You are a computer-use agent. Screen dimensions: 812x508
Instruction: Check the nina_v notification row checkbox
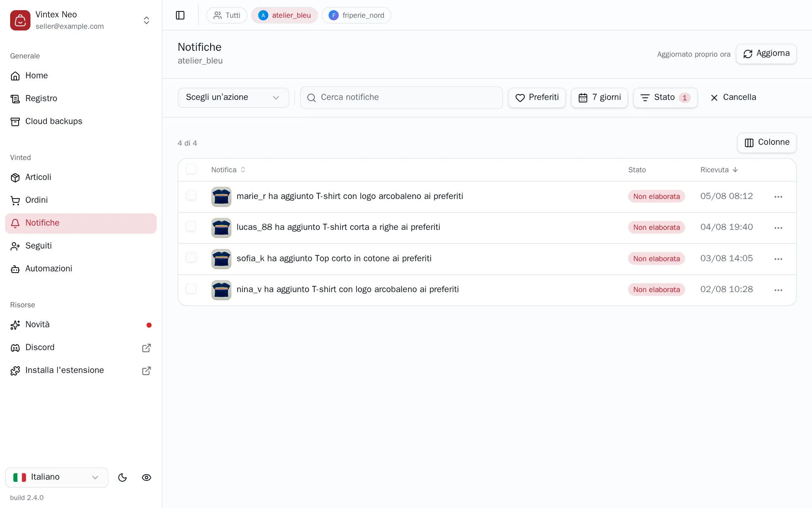tap(191, 289)
